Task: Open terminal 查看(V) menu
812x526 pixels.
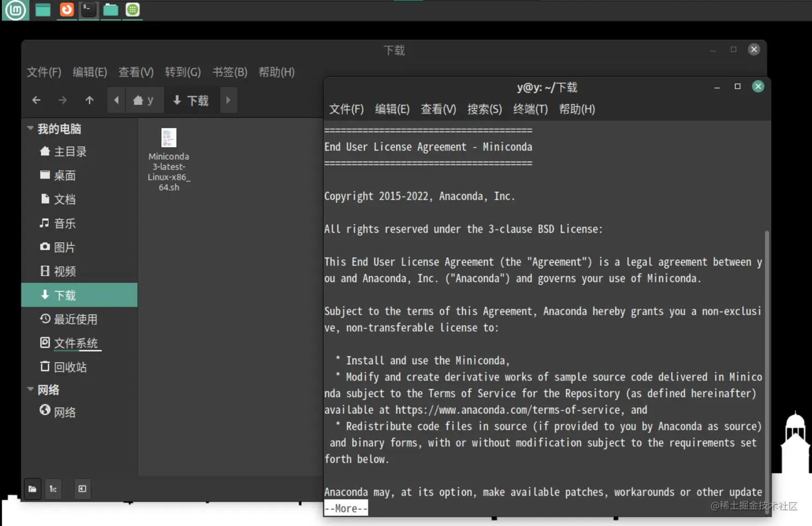Action: coord(438,109)
